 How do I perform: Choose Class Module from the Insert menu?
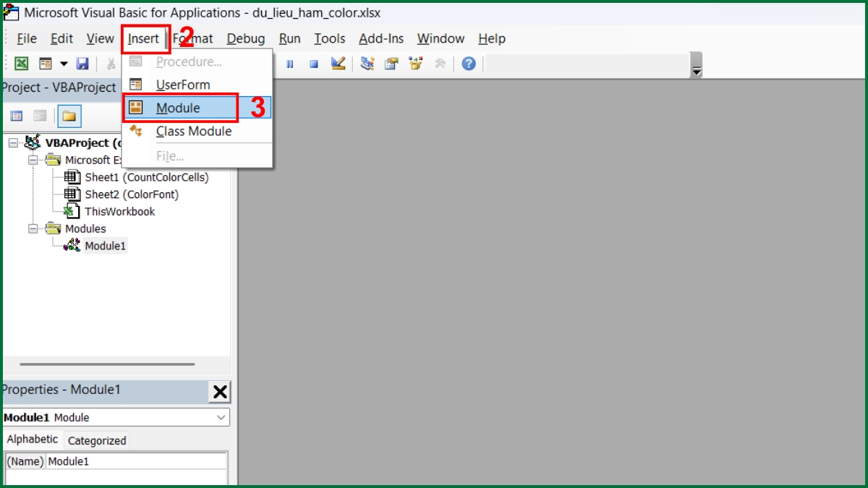coord(194,132)
